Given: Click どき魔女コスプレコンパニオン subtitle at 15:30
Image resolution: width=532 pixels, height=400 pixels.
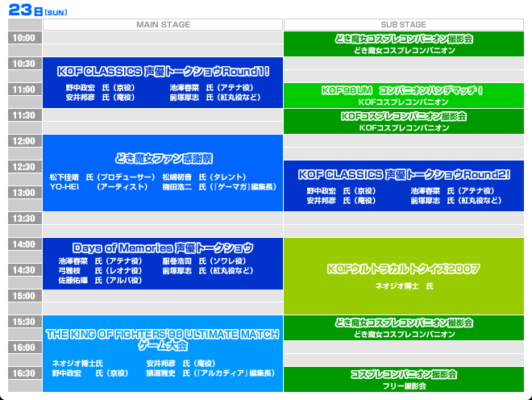Looking at the screenshot, I should [404, 335].
